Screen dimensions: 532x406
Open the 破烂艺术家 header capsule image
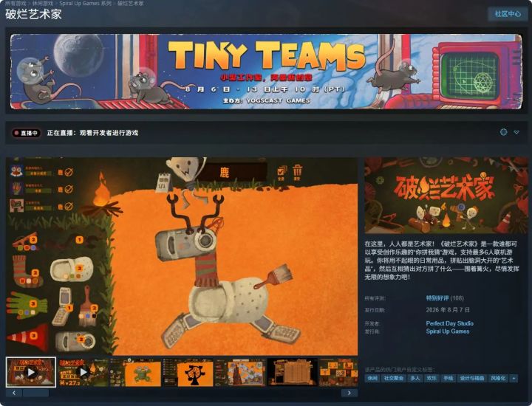click(446, 195)
